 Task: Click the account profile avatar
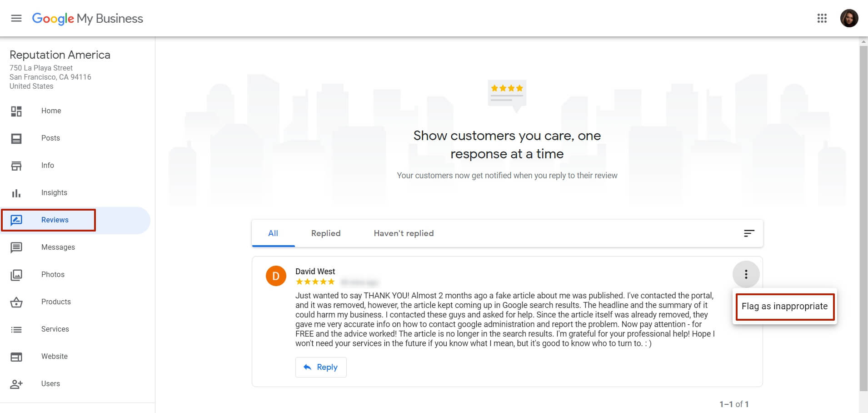pos(849,18)
